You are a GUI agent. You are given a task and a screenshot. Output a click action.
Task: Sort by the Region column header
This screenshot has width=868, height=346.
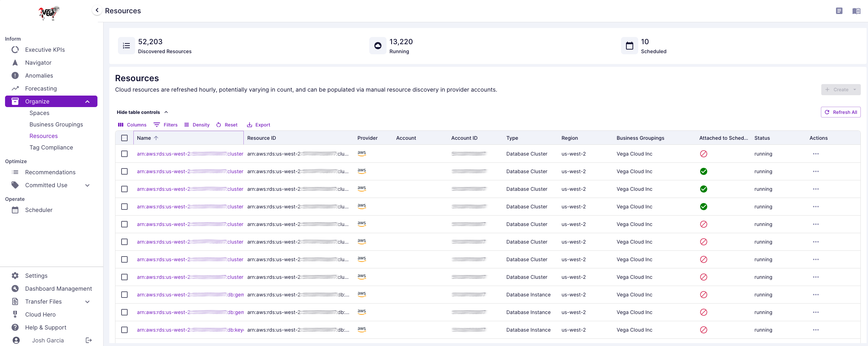(570, 138)
